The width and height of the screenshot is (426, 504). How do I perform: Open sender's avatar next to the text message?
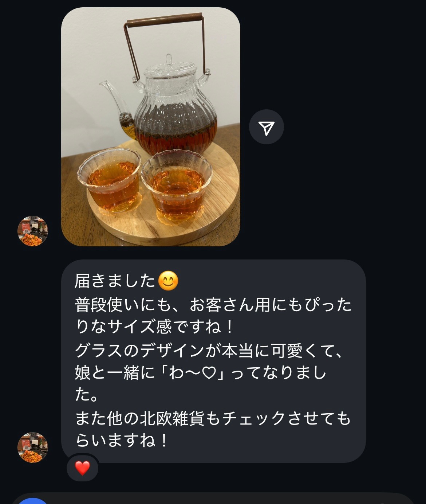click(33, 448)
